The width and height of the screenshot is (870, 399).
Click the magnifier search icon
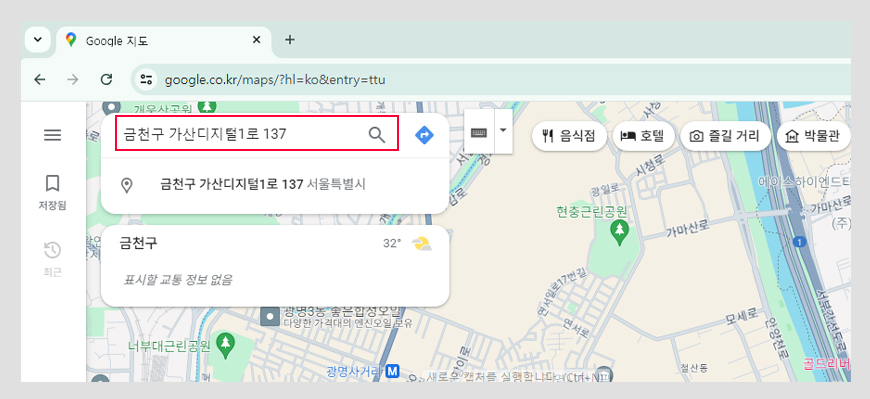coord(377,134)
